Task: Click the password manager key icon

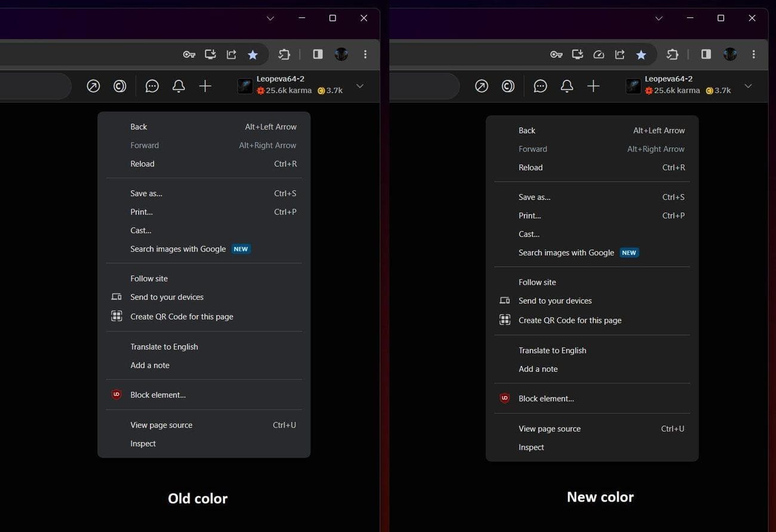Action: coord(189,54)
